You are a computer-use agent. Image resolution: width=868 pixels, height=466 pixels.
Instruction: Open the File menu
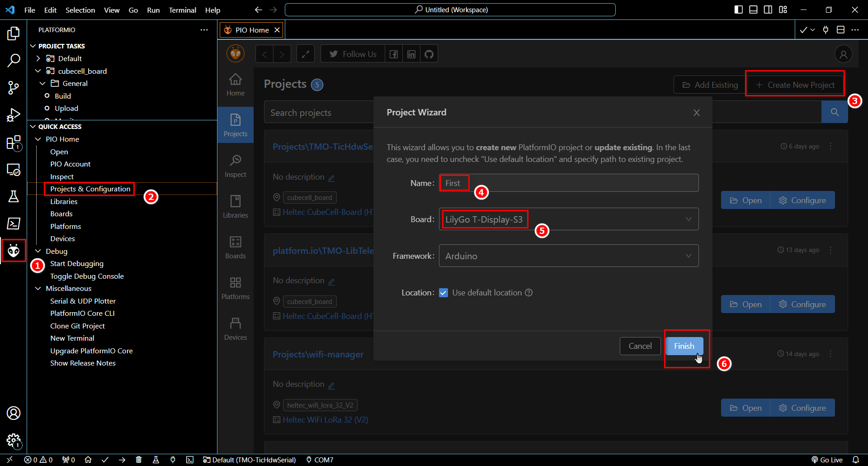30,10
